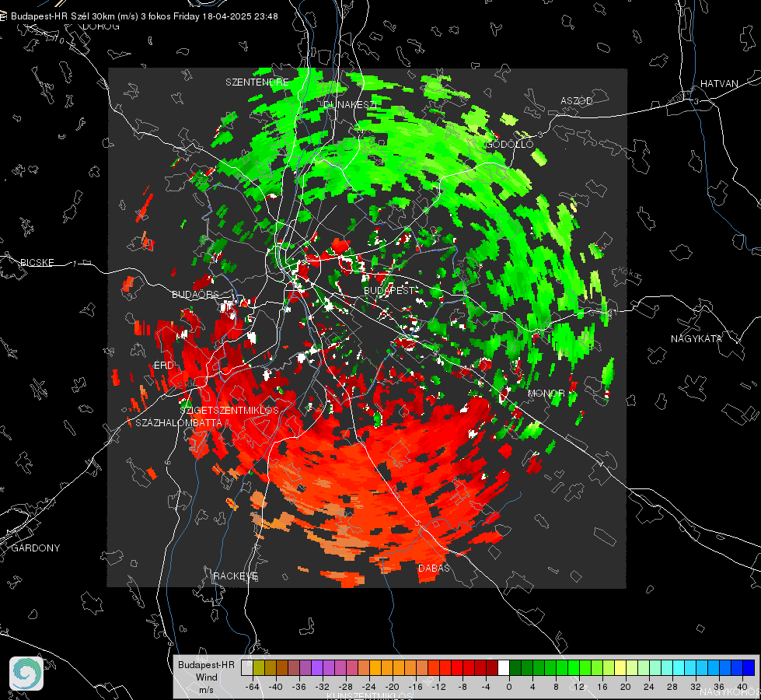Click the MONOR city label
Viewport: 761px width, 700px height.
point(546,393)
